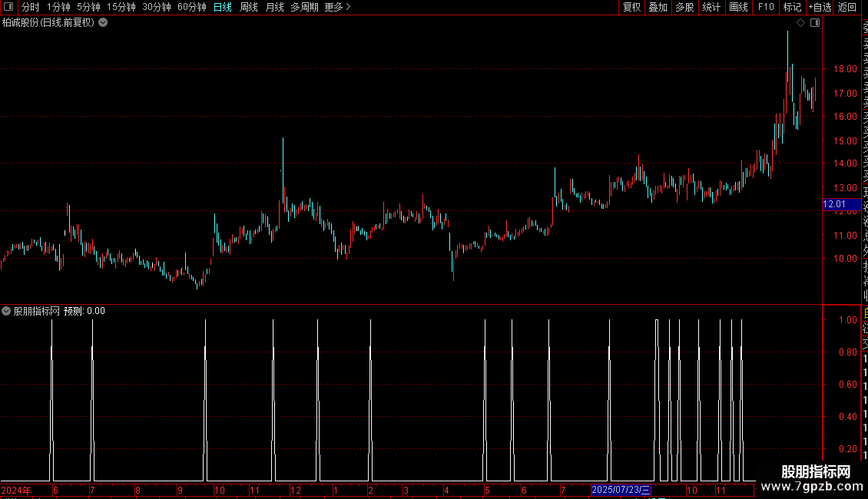Click the 柏诚股份(日线.前复权) title text

[48, 23]
